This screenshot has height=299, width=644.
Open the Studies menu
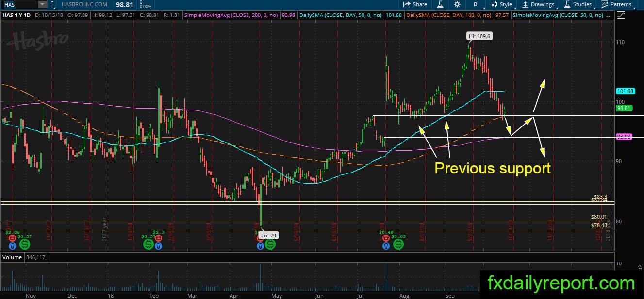pos(578,4)
